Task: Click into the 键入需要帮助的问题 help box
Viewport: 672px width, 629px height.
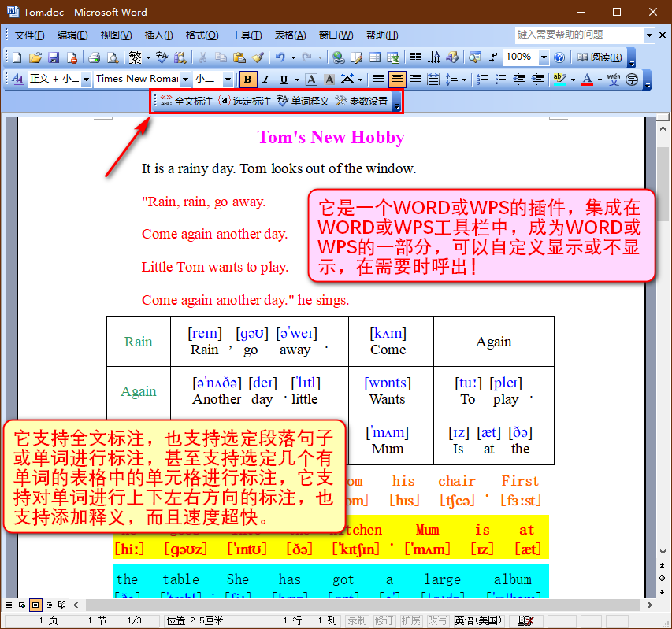Action: pyautogui.click(x=579, y=35)
